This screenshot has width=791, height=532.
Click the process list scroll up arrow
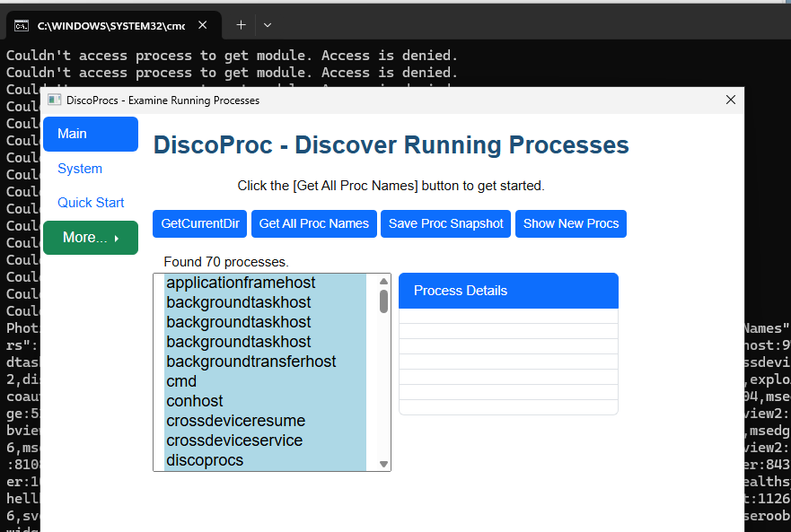[x=383, y=282]
